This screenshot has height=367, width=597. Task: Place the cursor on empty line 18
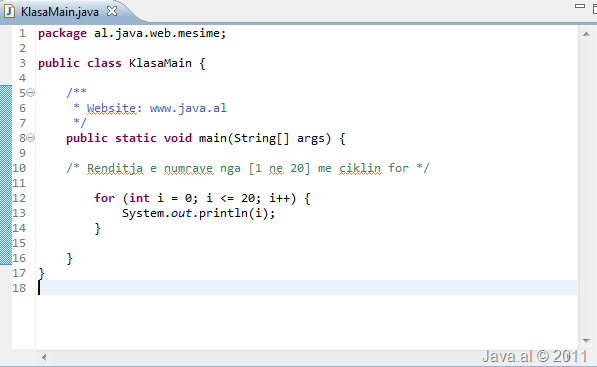pyautogui.click(x=307, y=287)
